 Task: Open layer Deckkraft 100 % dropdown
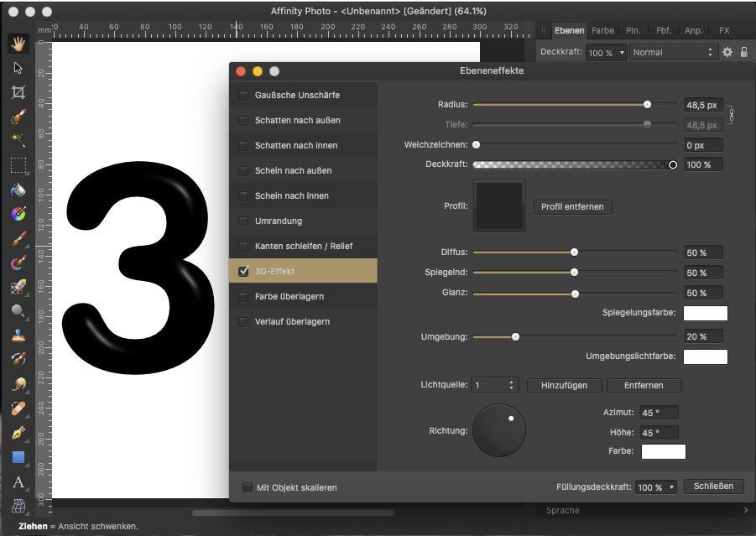(x=607, y=53)
